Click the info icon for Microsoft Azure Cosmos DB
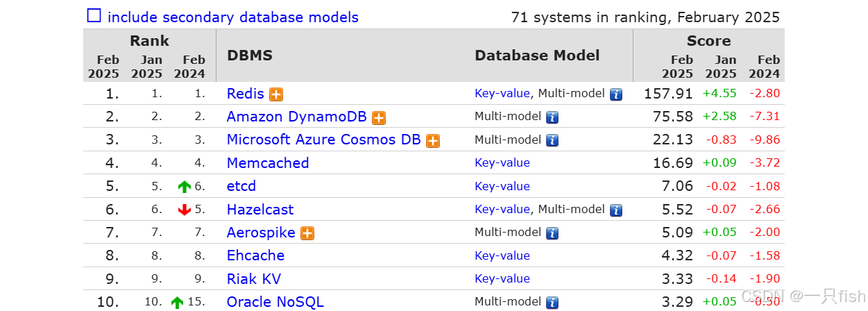Screen dimensions: 868x311 [x=552, y=141]
